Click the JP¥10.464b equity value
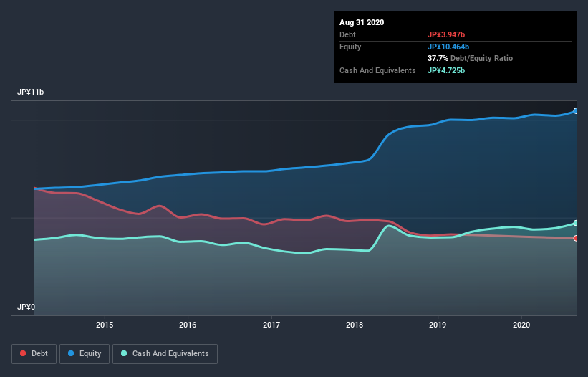The height and width of the screenshot is (377, 588). tap(448, 47)
